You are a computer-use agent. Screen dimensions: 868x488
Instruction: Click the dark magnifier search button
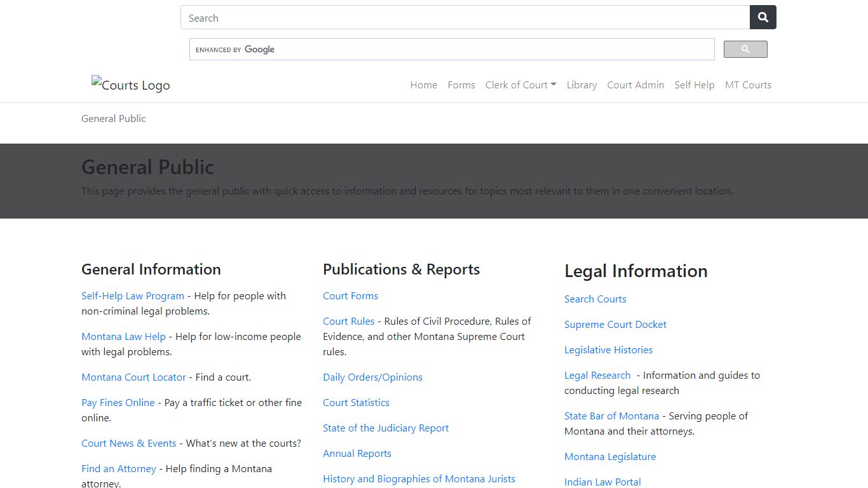[763, 17]
